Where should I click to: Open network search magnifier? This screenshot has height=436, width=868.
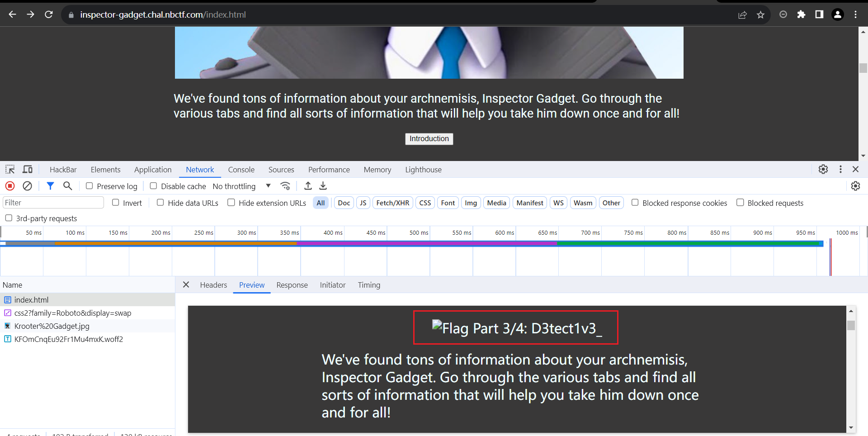(67, 186)
